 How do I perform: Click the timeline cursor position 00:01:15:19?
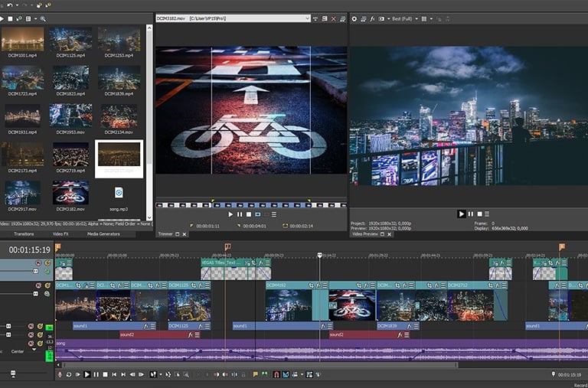coord(29,250)
